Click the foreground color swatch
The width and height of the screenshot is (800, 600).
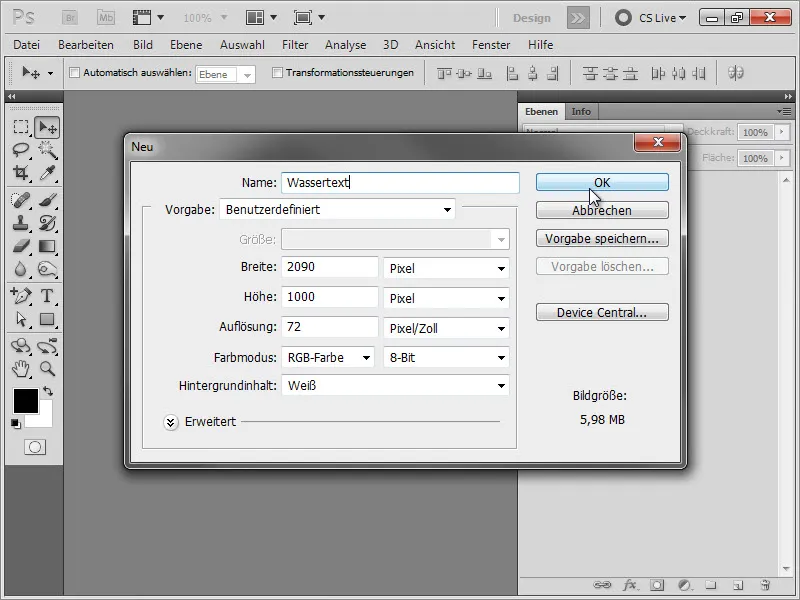click(x=26, y=401)
